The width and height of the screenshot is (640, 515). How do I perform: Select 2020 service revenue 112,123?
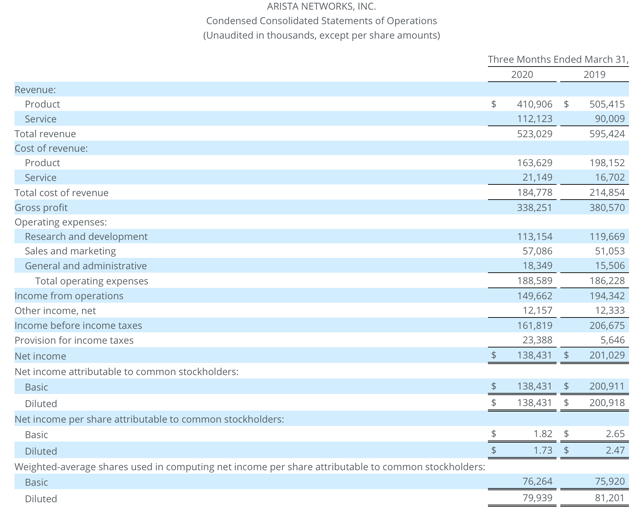(535, 119)
